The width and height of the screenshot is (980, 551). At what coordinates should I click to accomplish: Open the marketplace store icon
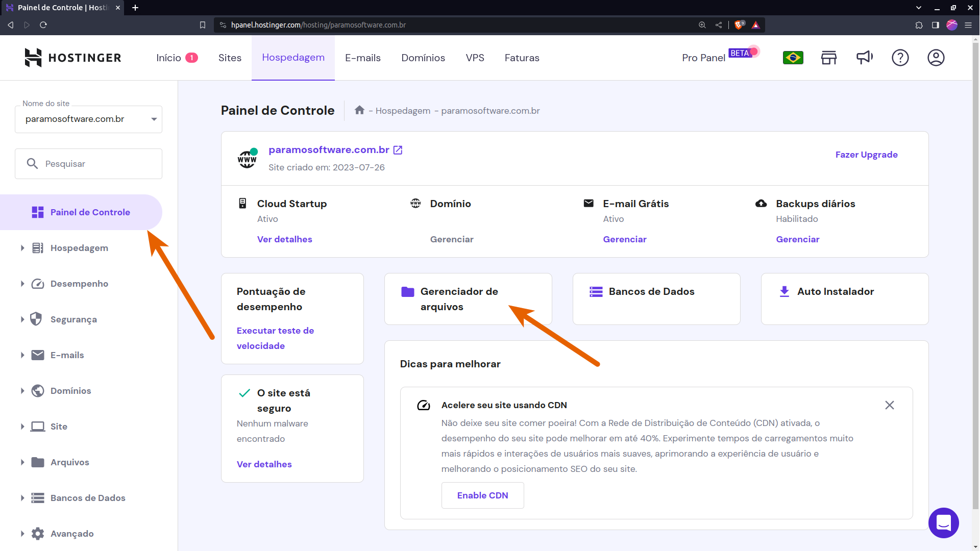[828, 58]
